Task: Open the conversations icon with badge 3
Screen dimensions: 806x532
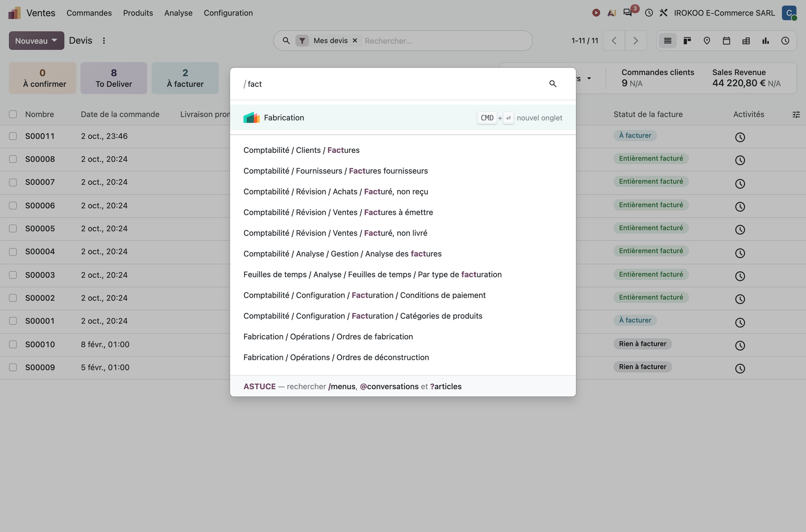Action: tap(628, 13)
